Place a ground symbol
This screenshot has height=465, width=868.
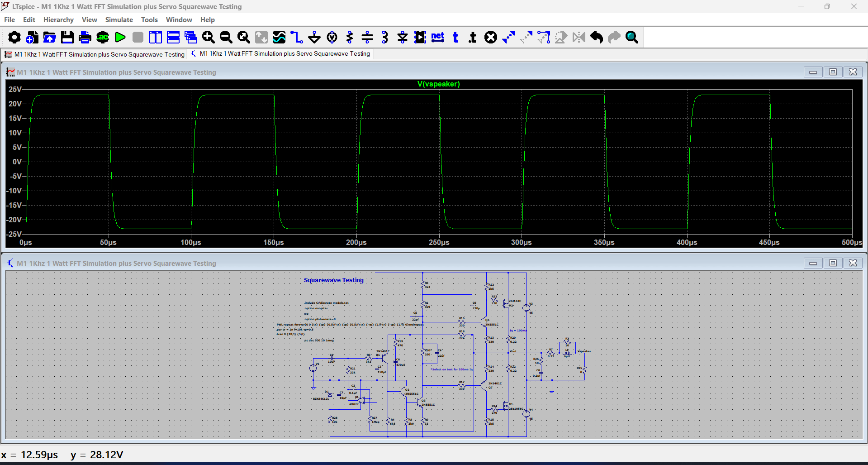coord(314,37)
